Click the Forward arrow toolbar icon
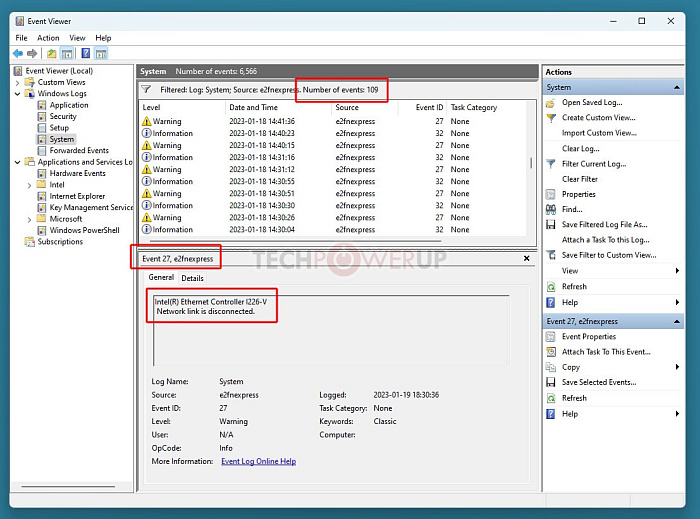 (x=32, y=54)
